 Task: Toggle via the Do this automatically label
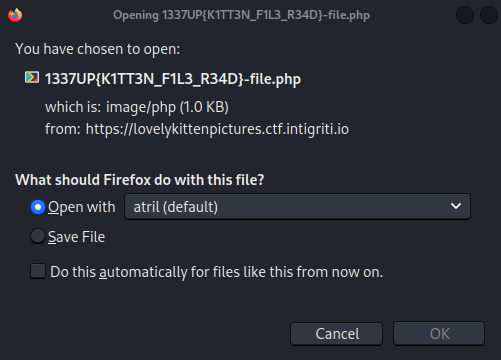217,272
